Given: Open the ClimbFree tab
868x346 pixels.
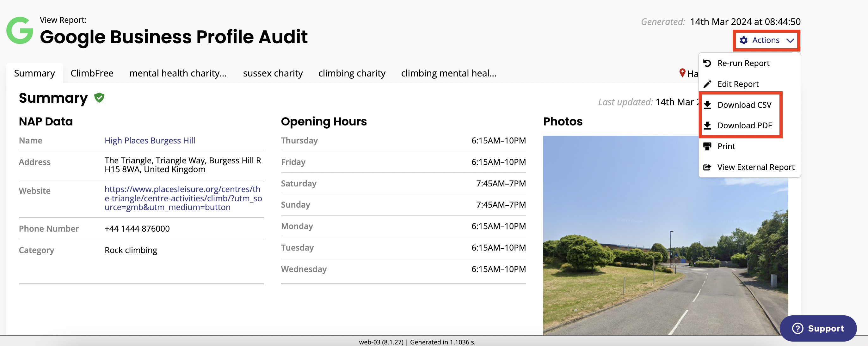Looking at the screenshot, I should 92,73.
